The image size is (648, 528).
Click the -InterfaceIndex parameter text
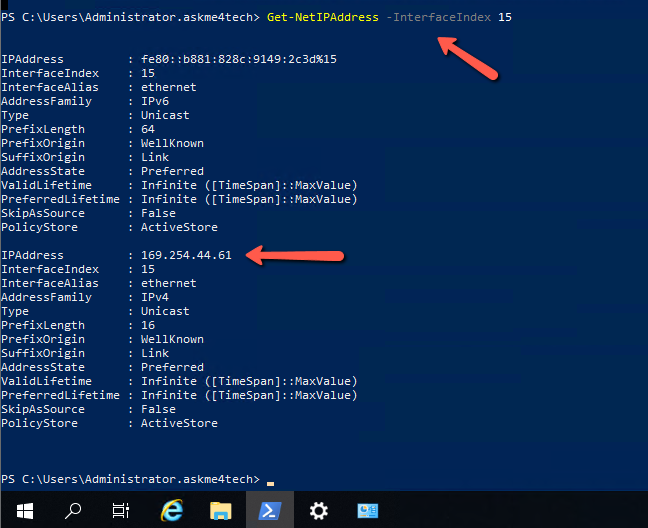click(438, 17)
